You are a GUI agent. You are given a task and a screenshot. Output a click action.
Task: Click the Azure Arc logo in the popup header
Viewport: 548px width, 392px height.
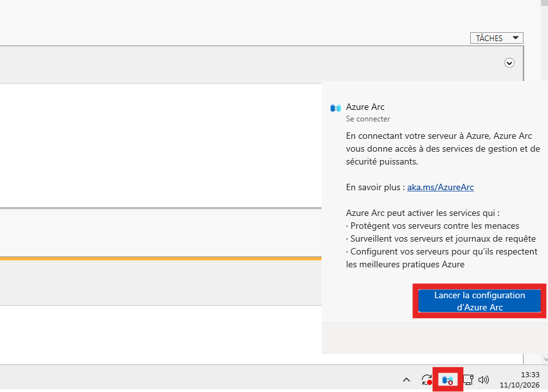click(336, 108)
